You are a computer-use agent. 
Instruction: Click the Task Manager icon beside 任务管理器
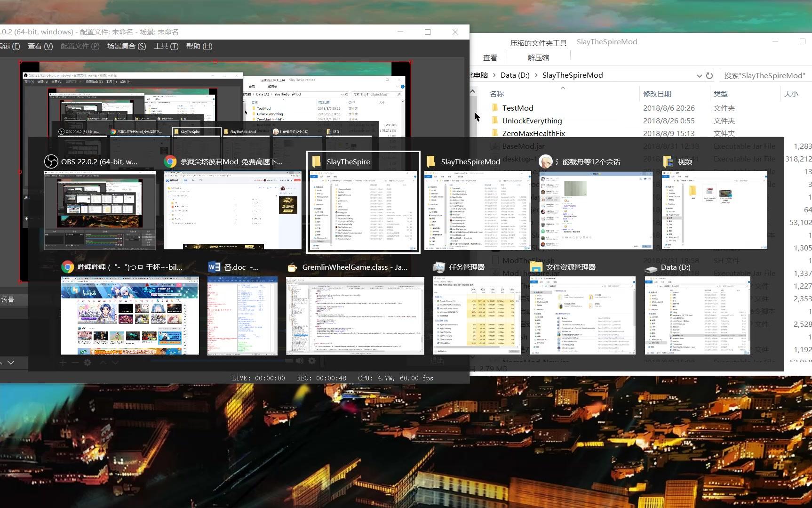pyautogui.click(x=439, y=267)
